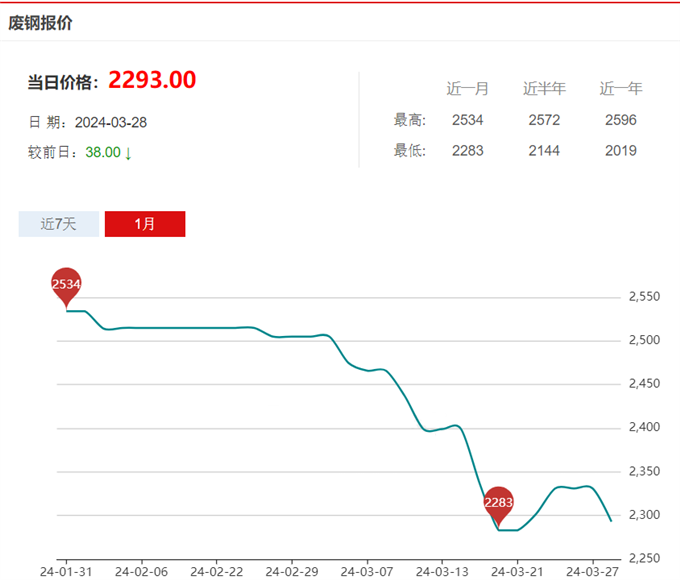Click the 2,300 y-axis label
680x580 pixels.
(644, 515)
